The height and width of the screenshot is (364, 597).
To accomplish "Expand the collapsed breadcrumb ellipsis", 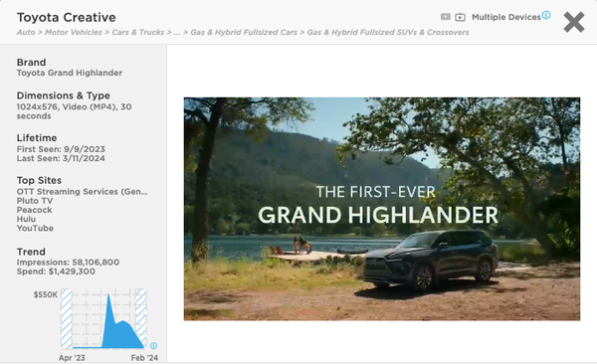I will (177, 33).
